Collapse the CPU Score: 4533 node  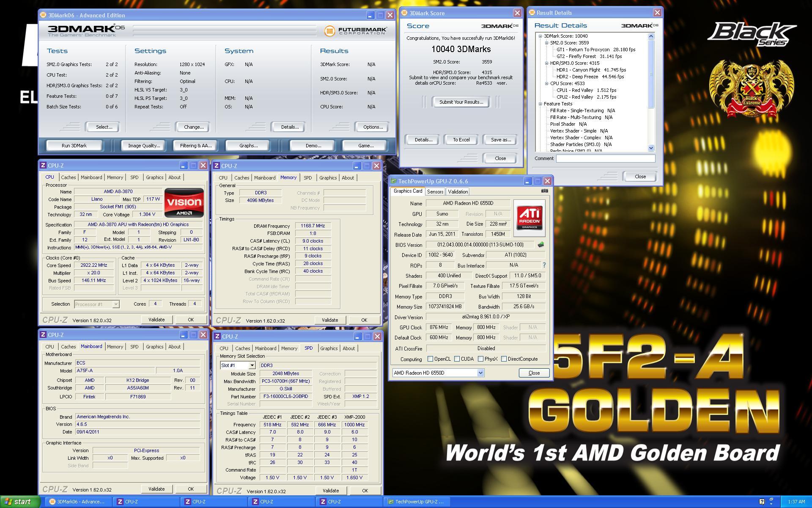click(x=546, y=83)
